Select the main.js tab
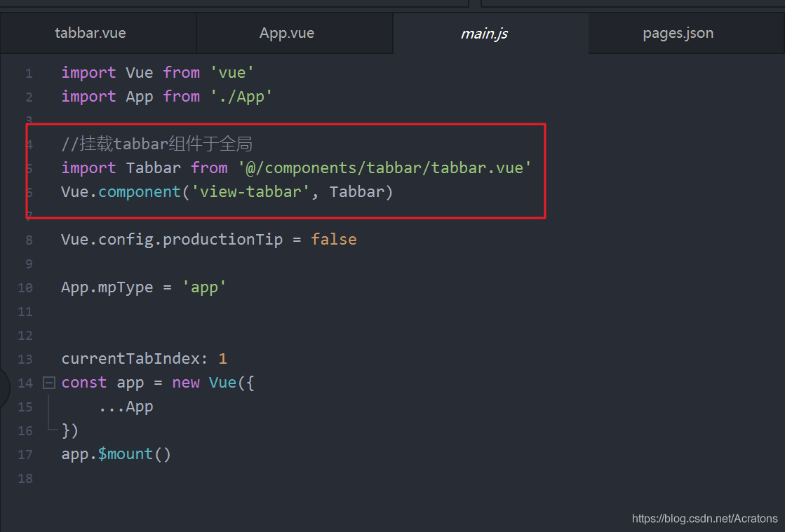The image size is (785, 532). coord(484,33)
